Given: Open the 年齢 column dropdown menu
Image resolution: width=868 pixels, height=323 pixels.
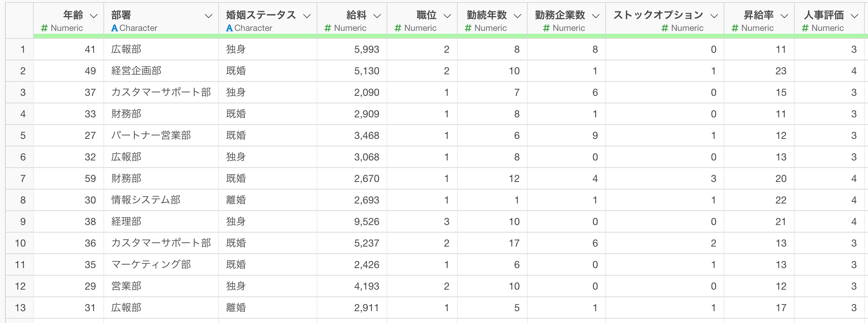Looking at the screenshot, I should [94, 16].
